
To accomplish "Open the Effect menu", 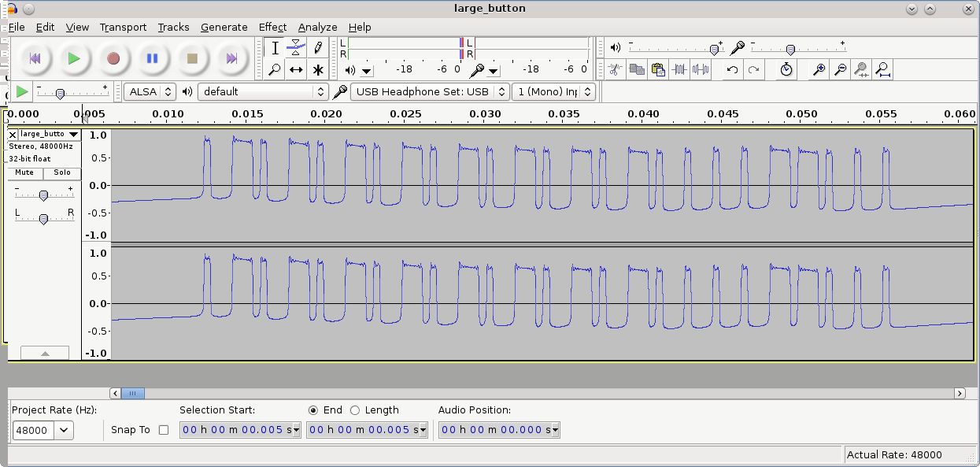I will [272, 27].
